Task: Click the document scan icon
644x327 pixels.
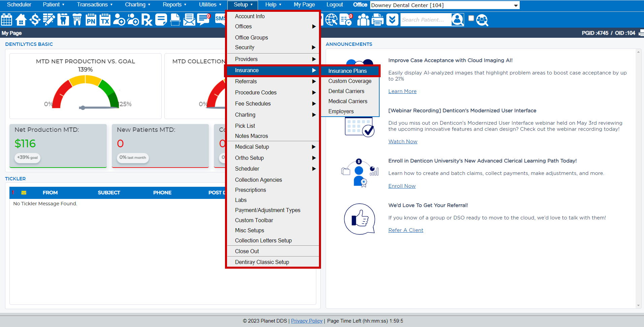Action: click(x=175, y=20)
